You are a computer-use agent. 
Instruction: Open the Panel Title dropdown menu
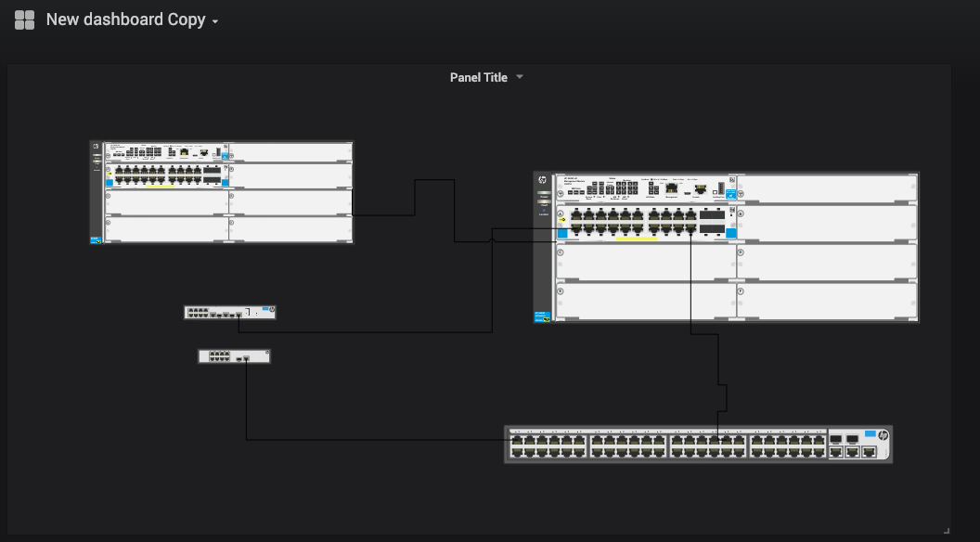pyautogui.click(x=519, y=77)
